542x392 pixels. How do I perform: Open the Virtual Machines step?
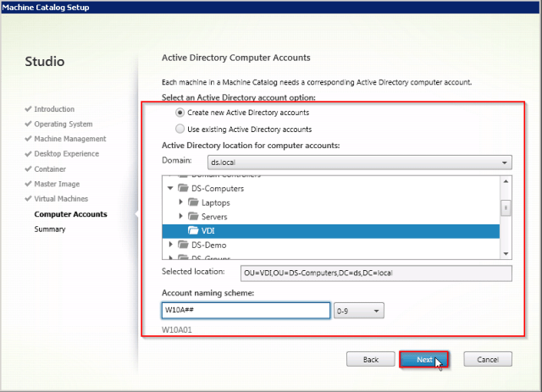coord(65,199)
